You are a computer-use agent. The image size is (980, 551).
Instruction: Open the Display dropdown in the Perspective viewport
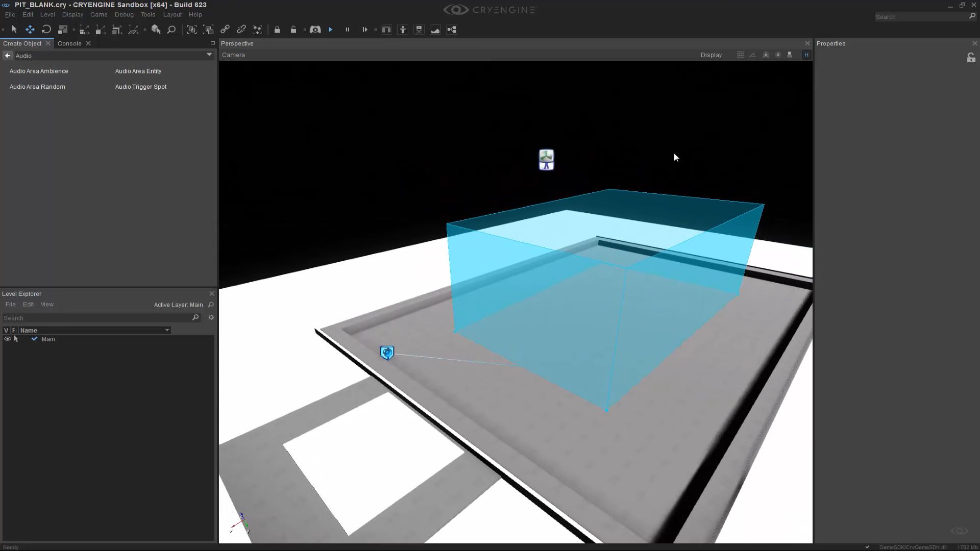pos(712,55)
